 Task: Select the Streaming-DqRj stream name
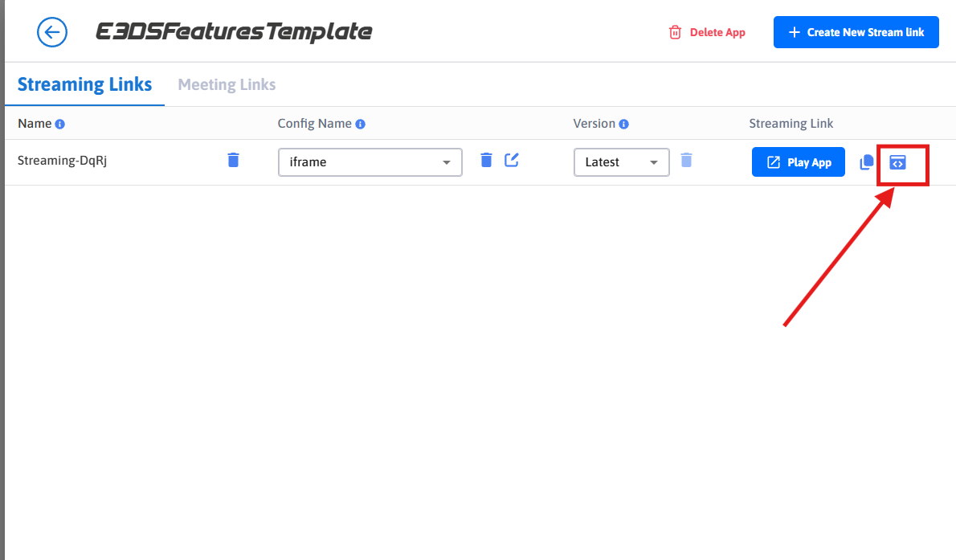(63, 160)
